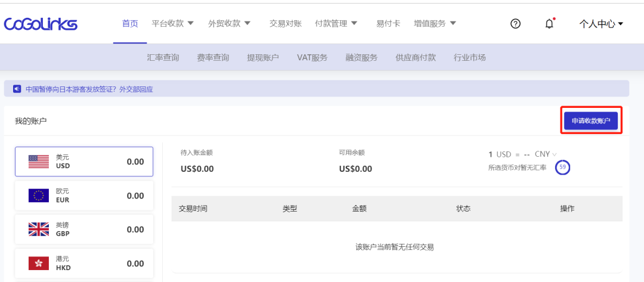Screen dimensions: 644x282
Task: Click the Hong Kong flag icon
Action: (39, 264)
